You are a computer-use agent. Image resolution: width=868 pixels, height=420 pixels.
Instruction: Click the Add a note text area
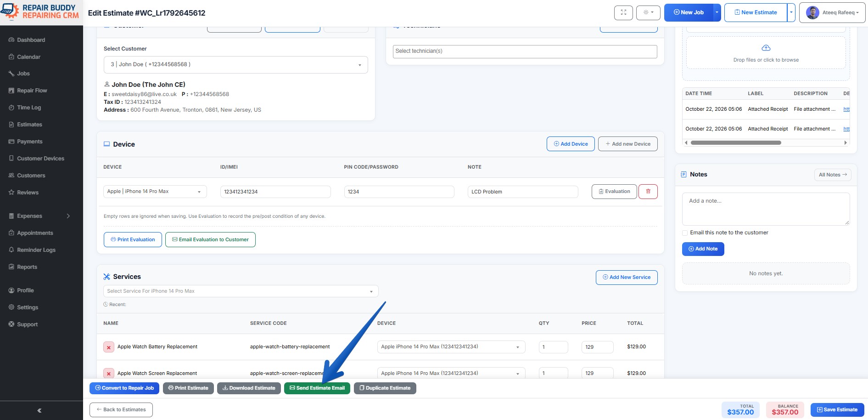[x=766, y=209]
